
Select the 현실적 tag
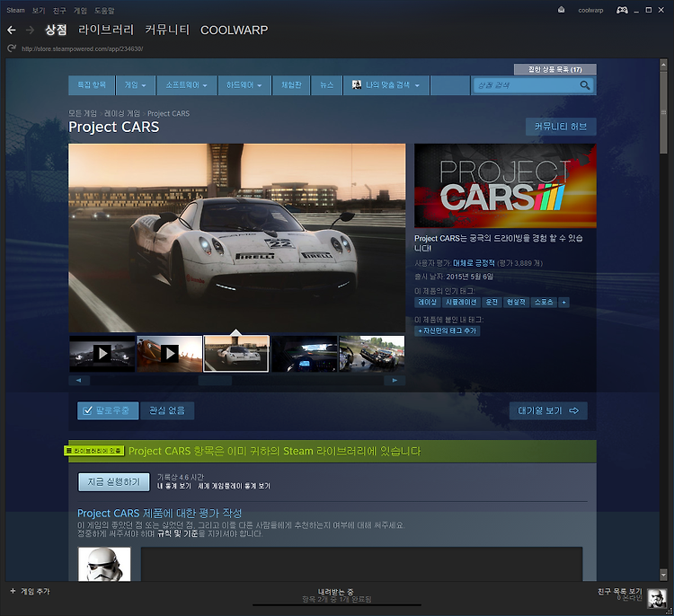[516, 303]
